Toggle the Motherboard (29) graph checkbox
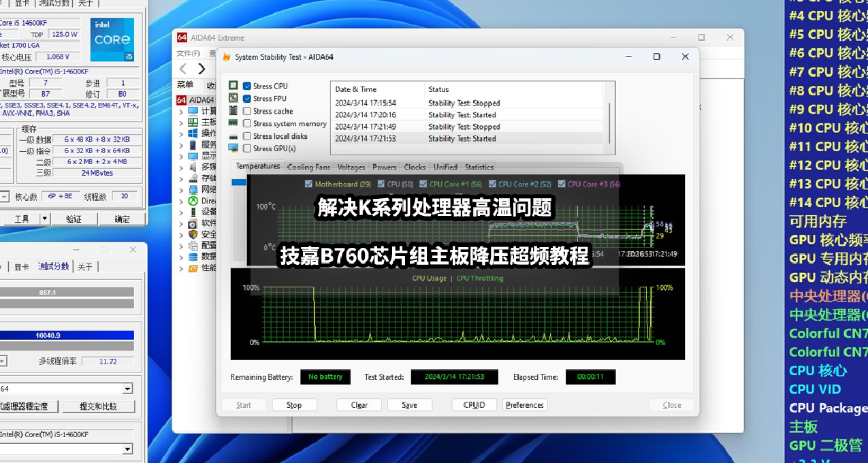868x463 pixels. pyautogui.click(x=309, y=184)
